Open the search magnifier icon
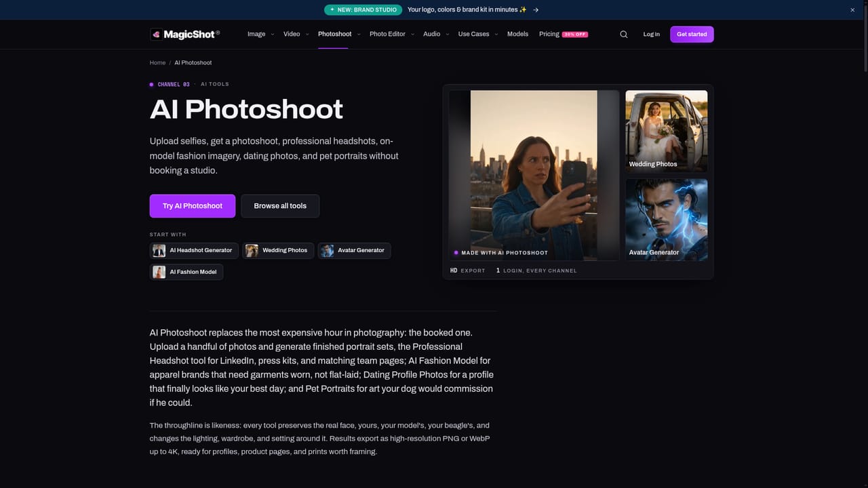 [x=624, y=34]
